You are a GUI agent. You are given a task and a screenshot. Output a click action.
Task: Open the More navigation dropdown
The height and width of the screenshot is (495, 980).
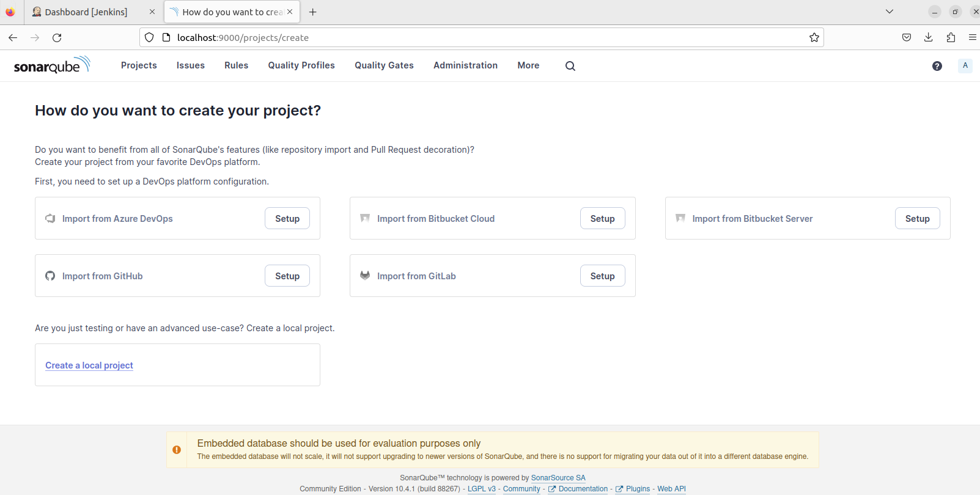coord(528,65)
